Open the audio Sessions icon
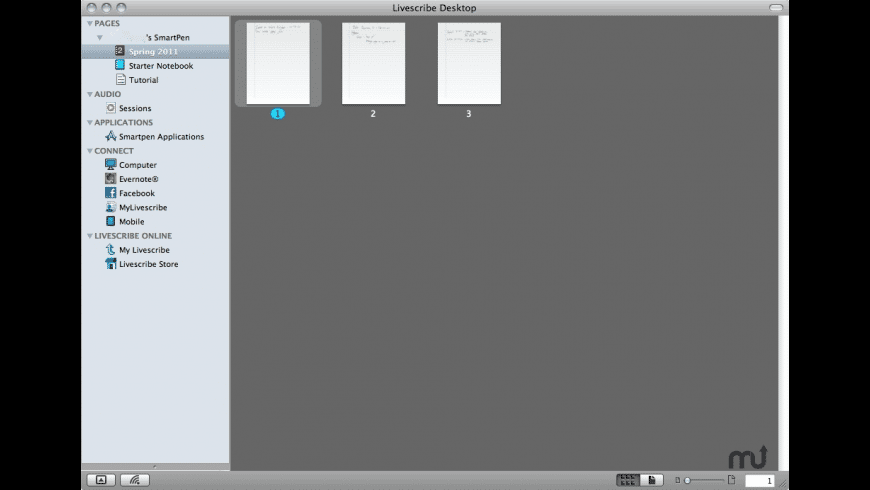Screen dimensions: 870x490 tap(110, 108)
